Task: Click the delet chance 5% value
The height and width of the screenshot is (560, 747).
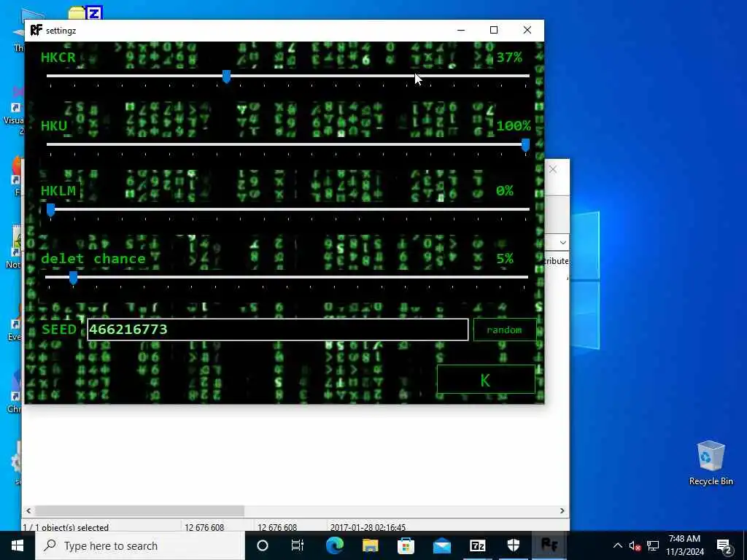Action: (505, 259)
